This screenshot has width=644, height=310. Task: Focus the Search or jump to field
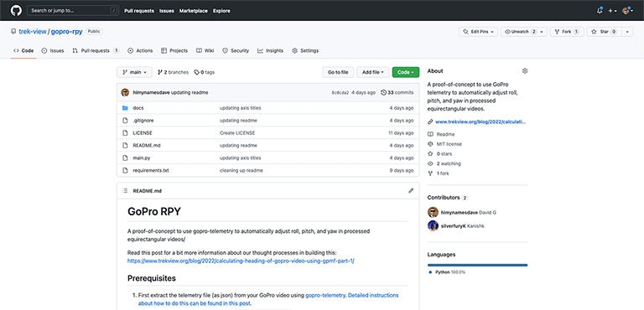73,11
